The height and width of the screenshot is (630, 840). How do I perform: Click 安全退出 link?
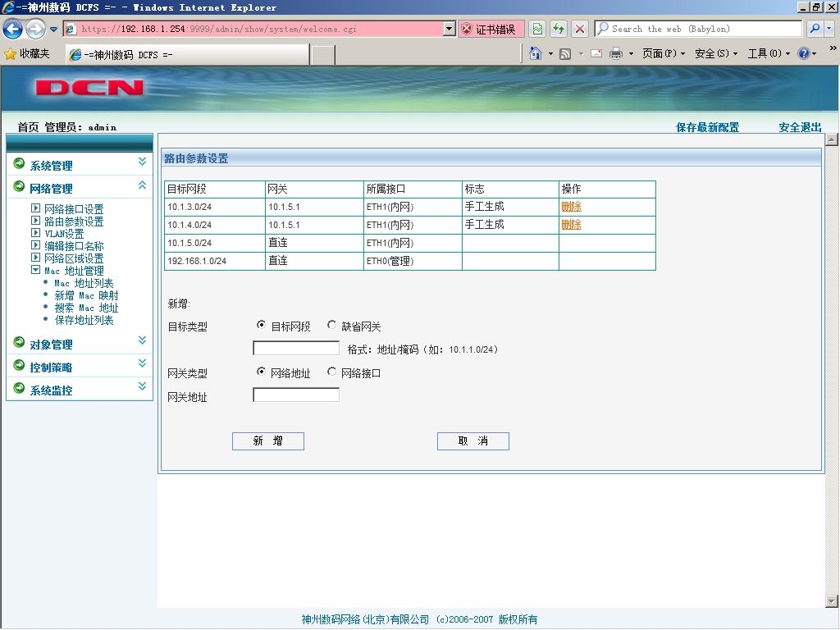point(800,127)
